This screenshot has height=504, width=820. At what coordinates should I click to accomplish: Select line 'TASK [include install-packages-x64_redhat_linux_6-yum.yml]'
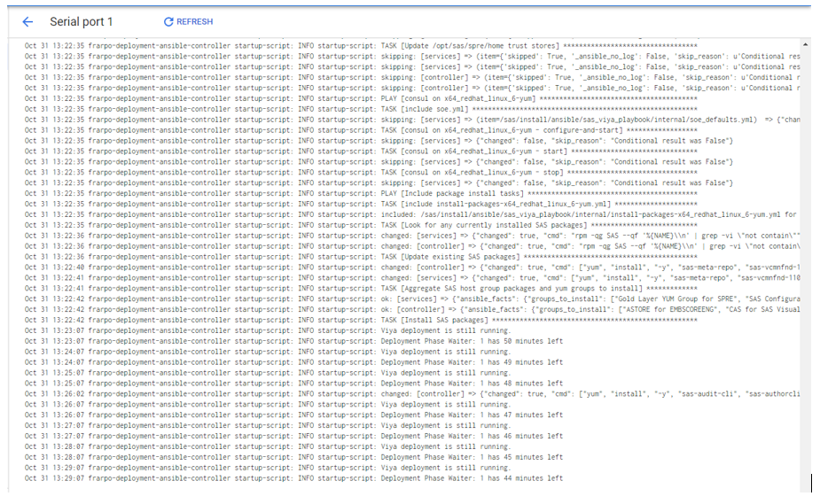(361, 204)
